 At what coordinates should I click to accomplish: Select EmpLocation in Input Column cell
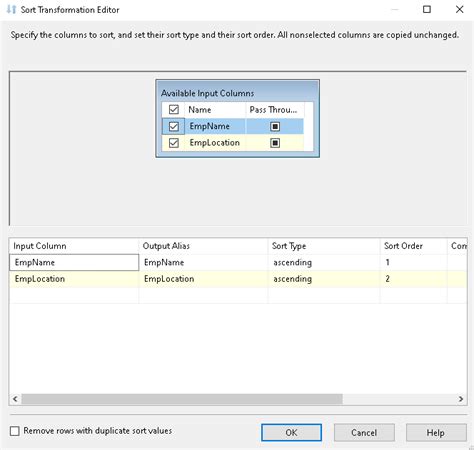74,279
